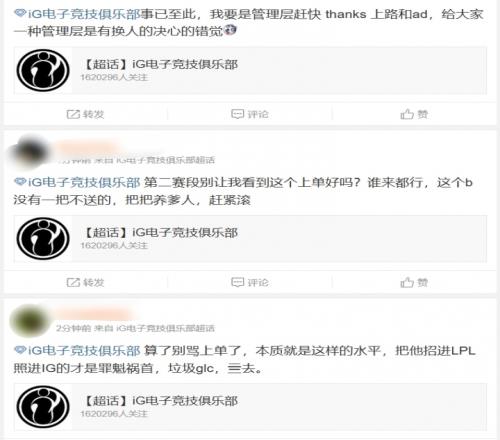The image size is (500, 440).
Task: Click the comment icon on the first post
Action: click(237, 114)
